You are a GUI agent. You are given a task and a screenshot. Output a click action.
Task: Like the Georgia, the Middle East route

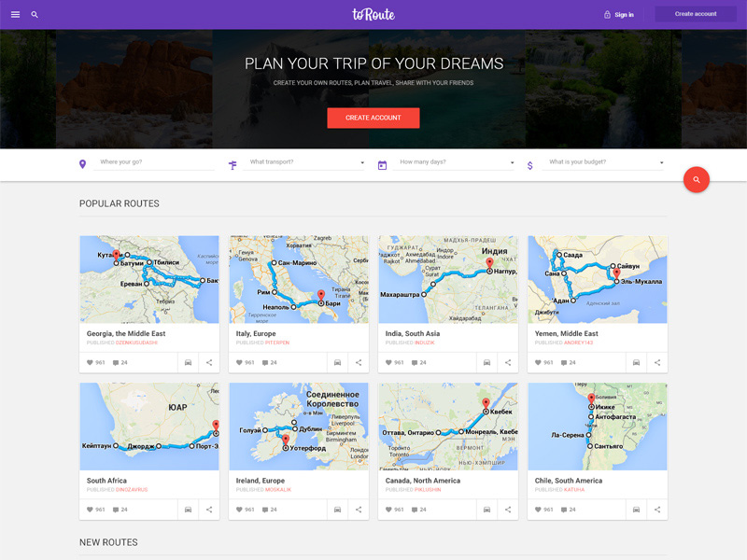click(91, 362)
